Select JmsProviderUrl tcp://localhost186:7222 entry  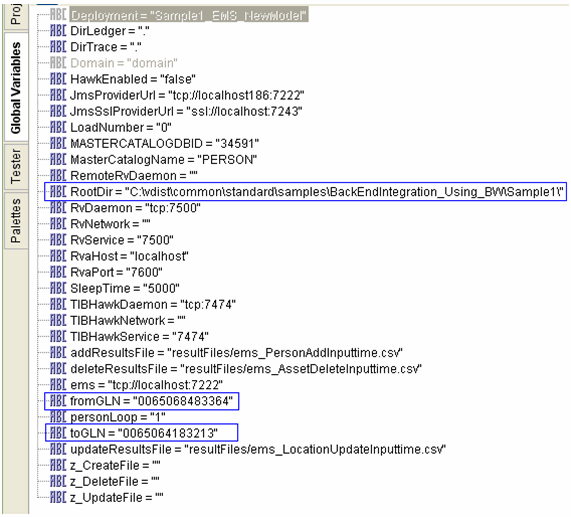(x=187, y=95)
